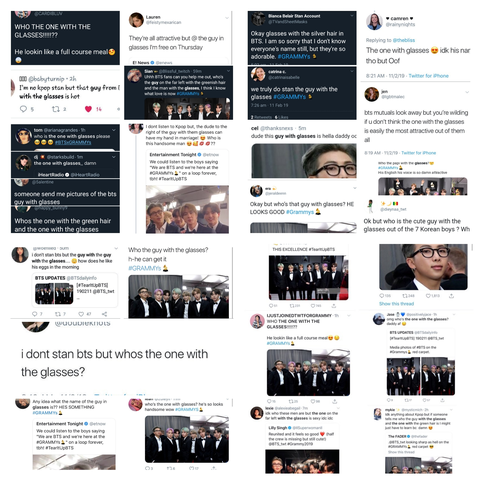Click the Show this thread link
This screenshot has width=480, height=480.
396,304
